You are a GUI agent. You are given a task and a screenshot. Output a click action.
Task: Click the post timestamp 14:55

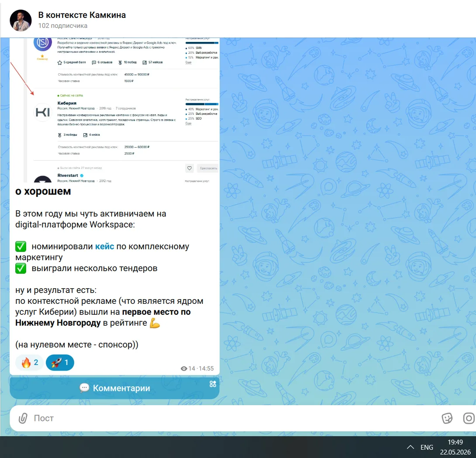[206, 368]
